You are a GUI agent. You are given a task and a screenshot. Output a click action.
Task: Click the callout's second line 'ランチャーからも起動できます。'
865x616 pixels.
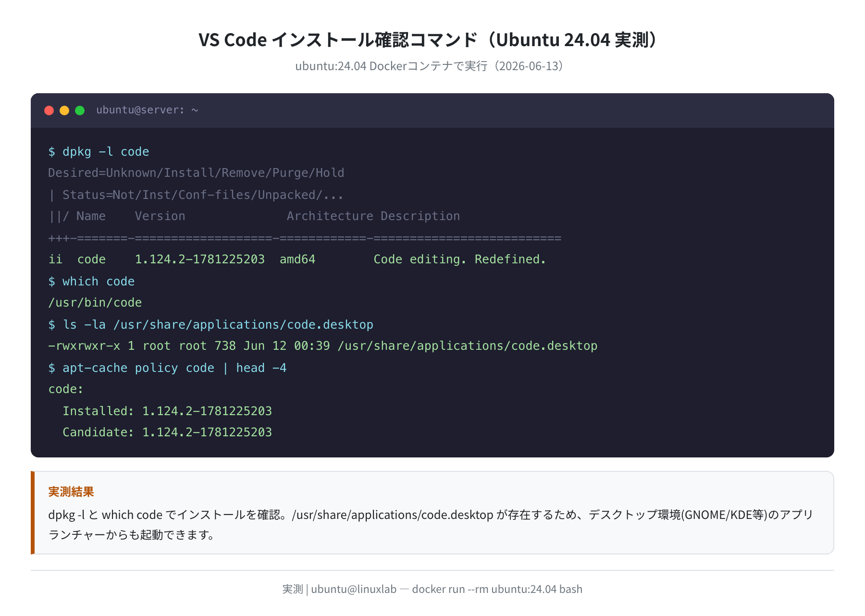click(x=132, y=535)
